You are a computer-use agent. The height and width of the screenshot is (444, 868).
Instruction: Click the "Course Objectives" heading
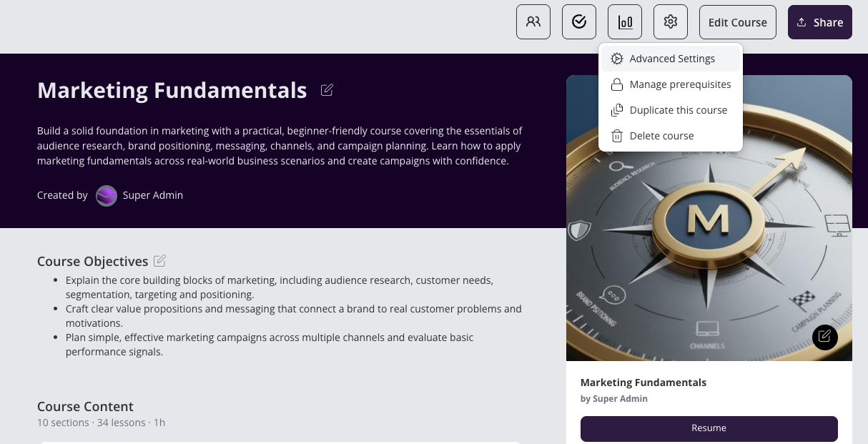point(93,261)
